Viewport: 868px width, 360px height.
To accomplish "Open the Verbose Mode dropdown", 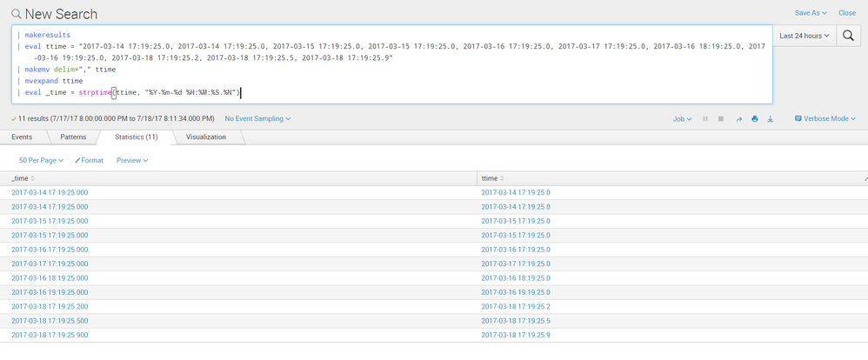I will (825, 118).
